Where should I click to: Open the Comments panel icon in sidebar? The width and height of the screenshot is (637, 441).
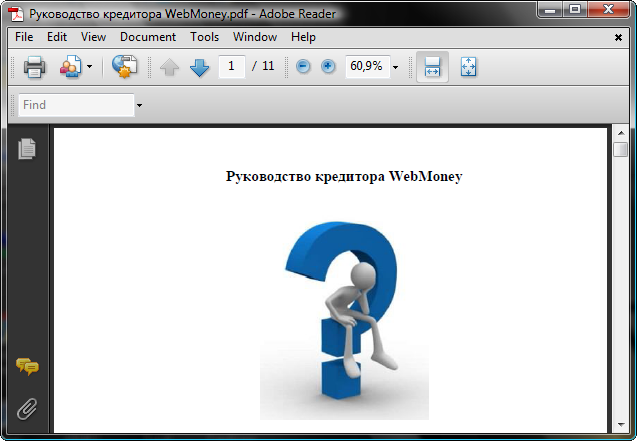(x=27, y=366)
